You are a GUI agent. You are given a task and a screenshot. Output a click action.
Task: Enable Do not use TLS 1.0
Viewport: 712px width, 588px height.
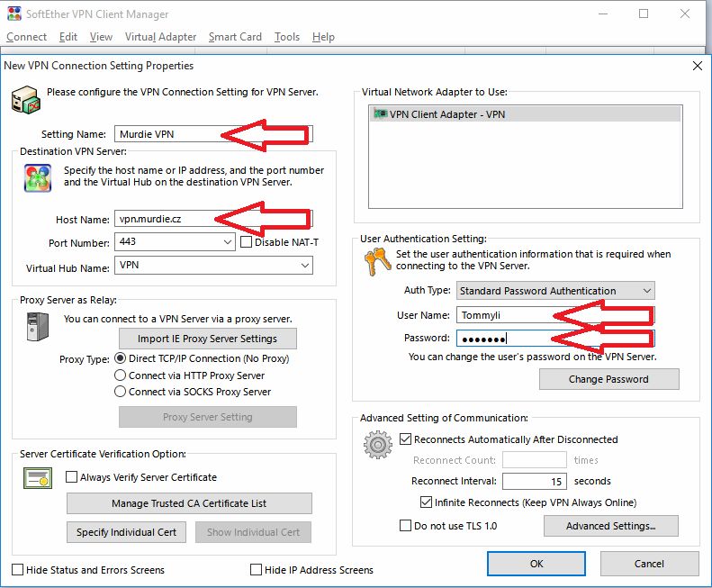pyautogui.click(x=405, y=526)
